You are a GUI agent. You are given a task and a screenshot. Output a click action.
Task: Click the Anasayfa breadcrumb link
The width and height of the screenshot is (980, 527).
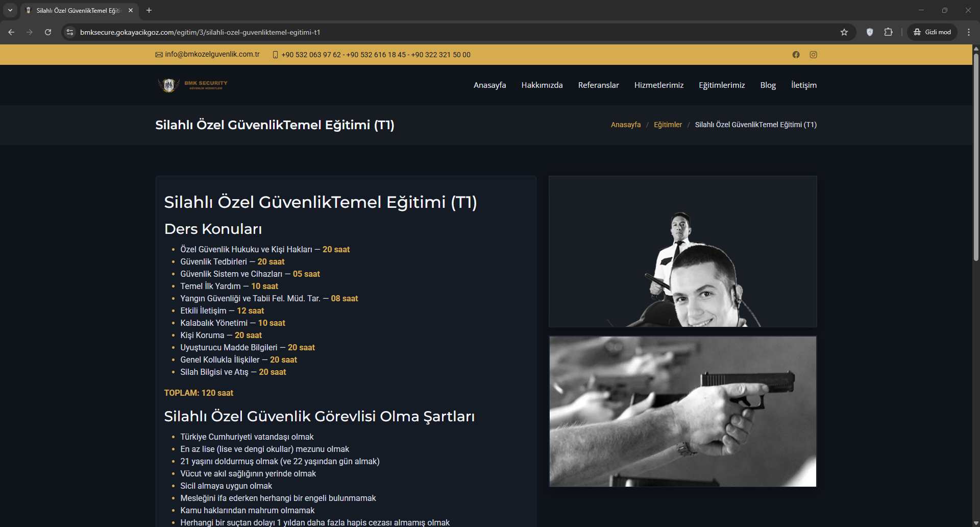(625, 125)
